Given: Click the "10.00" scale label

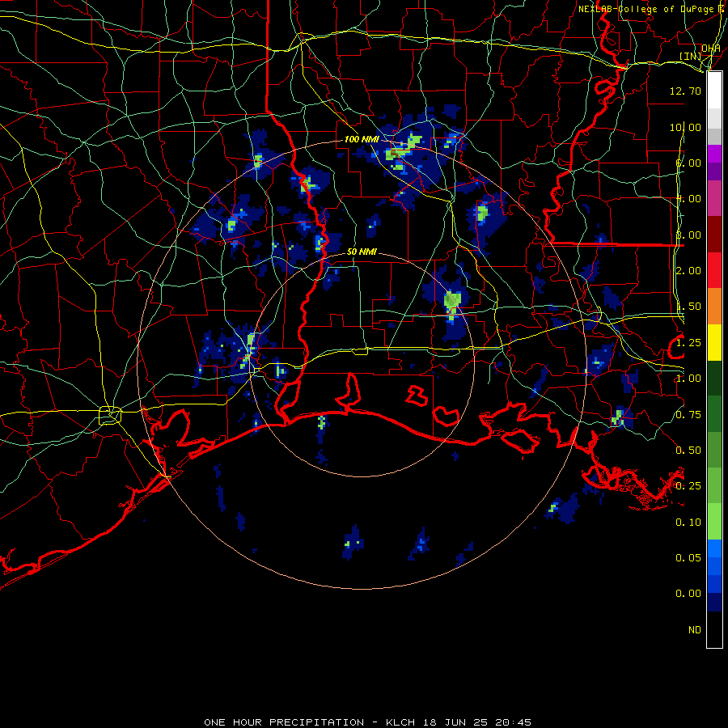Looking at the screenshot, I should pyautogui.click(x=685, y=127).
